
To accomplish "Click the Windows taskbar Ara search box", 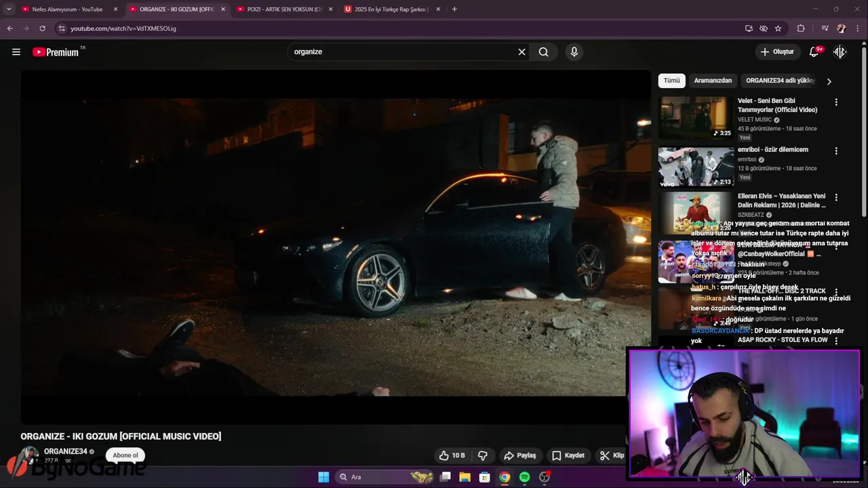I will [383, 477].
